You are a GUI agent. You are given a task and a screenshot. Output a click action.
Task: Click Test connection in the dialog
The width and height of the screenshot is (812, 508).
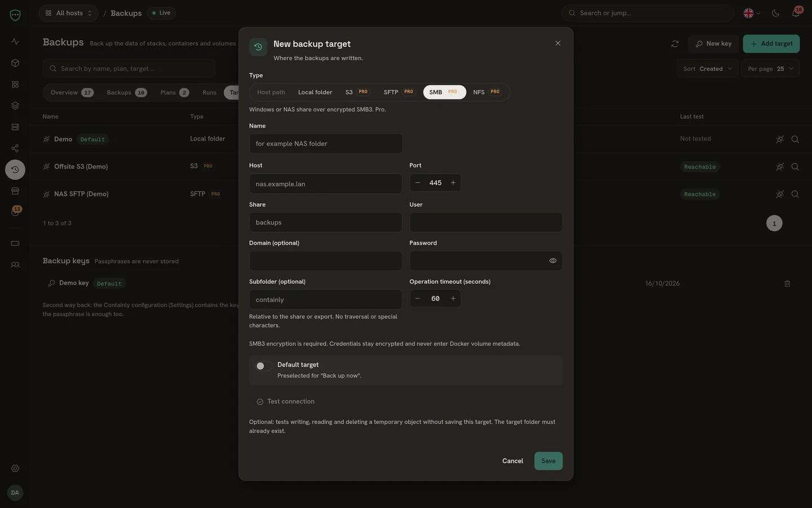[285, 402]
